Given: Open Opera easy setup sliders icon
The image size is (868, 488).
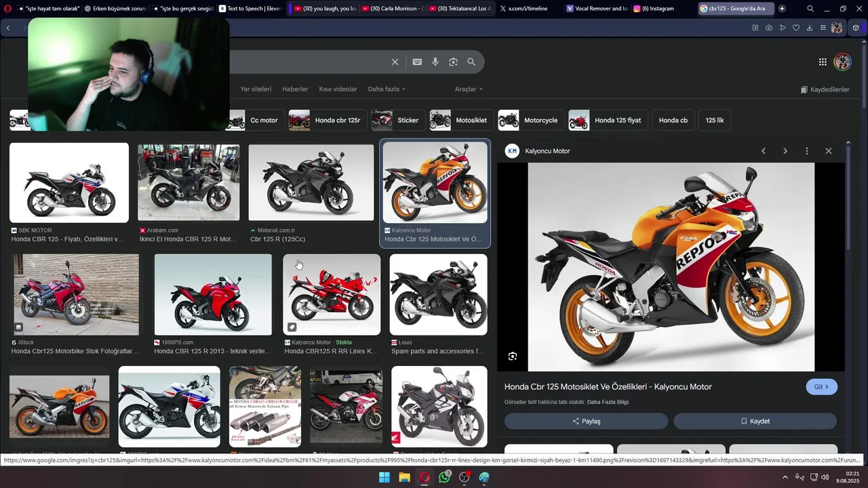Looking at the screenshot, I should (823, 28).
